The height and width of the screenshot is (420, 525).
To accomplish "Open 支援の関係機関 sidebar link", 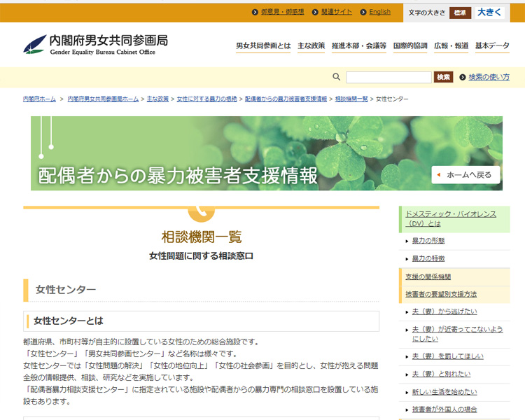I will click(x=428, y=276).
